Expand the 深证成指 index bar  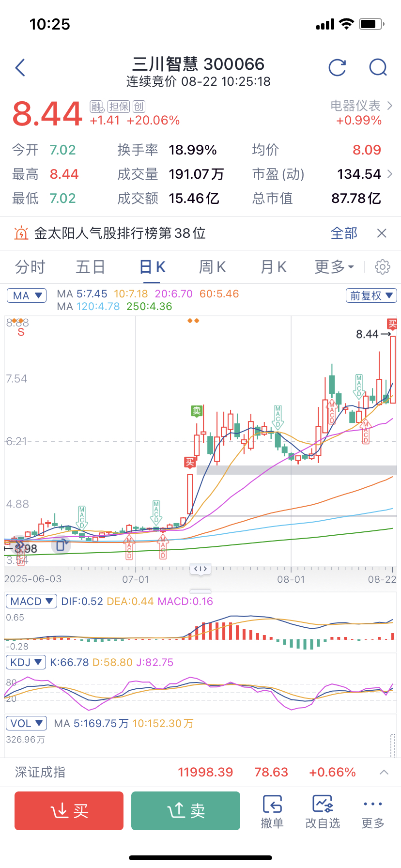[x=384, y=772]
